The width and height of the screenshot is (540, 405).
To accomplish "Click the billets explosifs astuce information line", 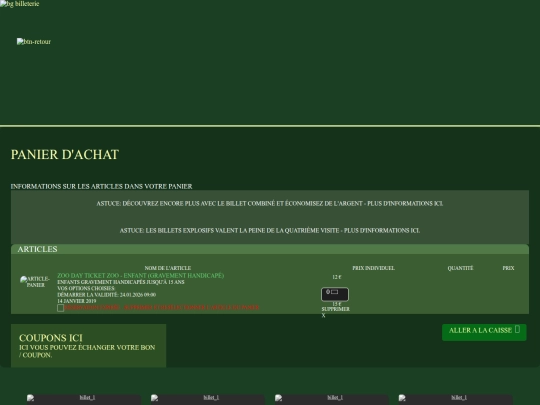I will (x=270, y=230).
